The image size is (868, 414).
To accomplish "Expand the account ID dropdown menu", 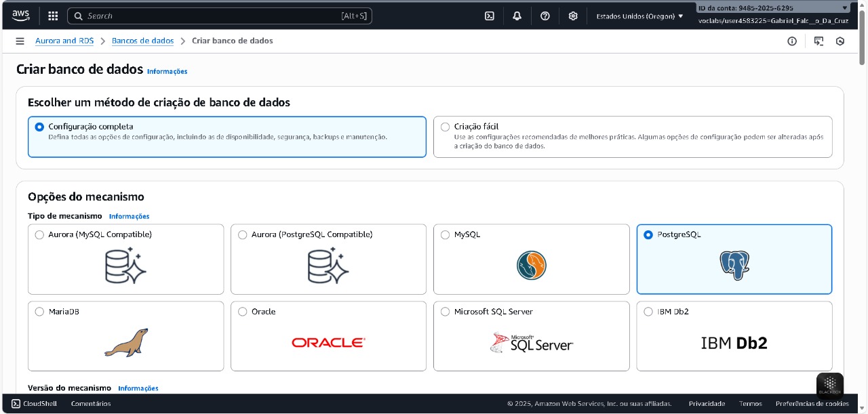I will click(773, 8).
